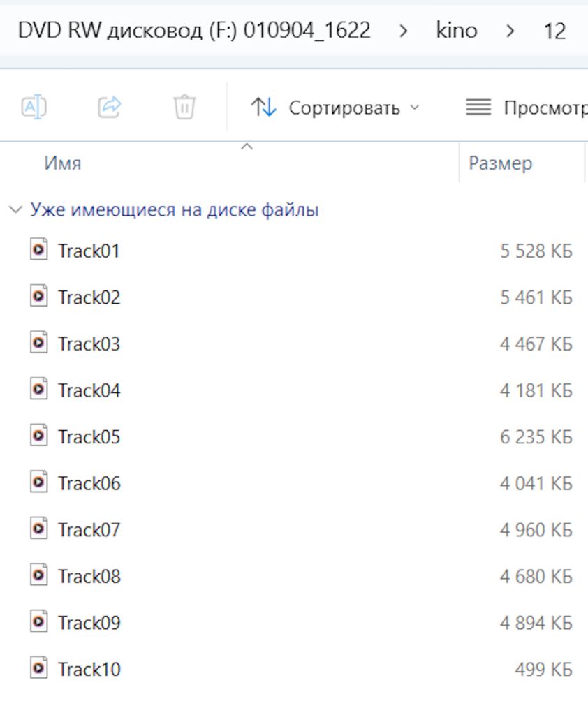Select the Track01 file name
588x715 pixels.
[89, 251]
